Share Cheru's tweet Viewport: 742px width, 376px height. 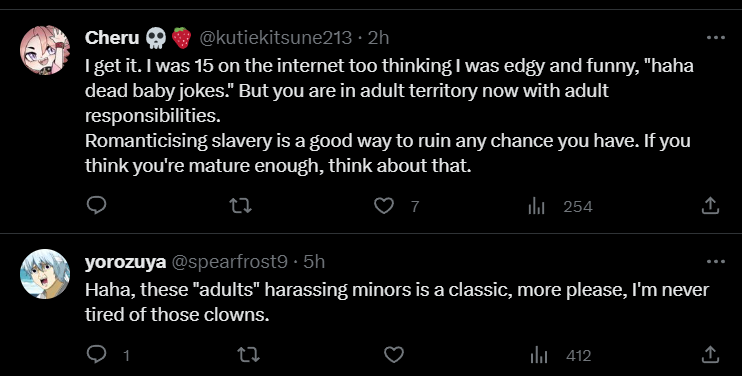710,206
